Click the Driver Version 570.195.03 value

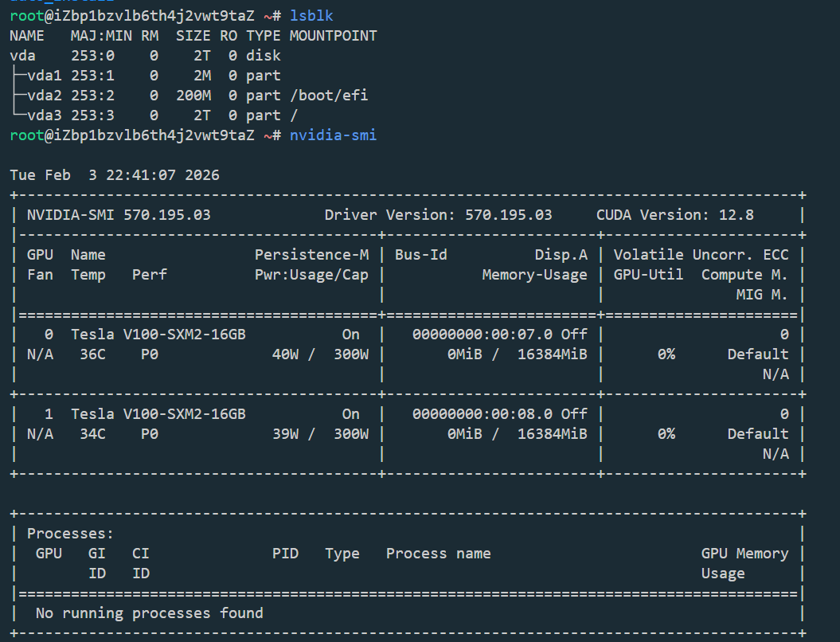point(508,215)
